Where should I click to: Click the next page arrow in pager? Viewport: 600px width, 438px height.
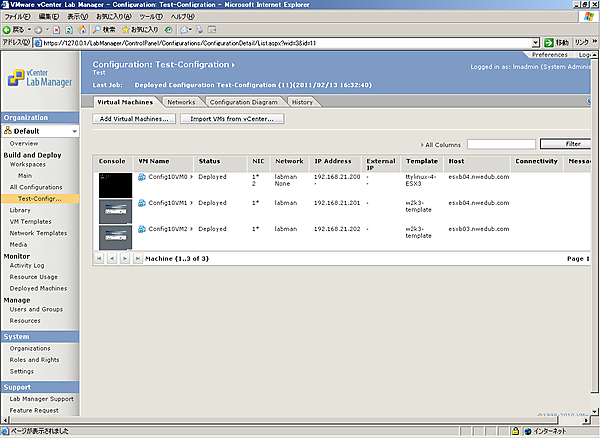[124, 258]
